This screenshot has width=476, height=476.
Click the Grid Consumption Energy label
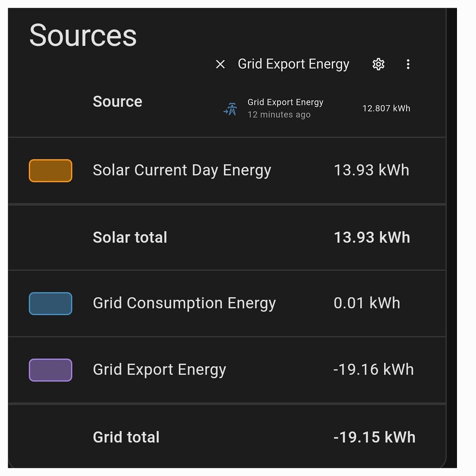[x=185, y=303]
